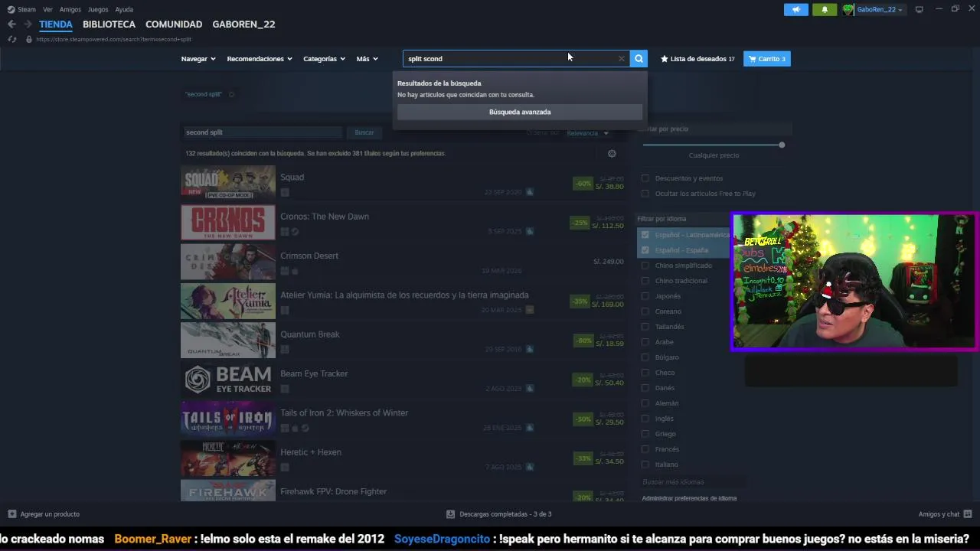Image resolution: width=980 pixels, height=551 pixels.
Task: Go forward with the right arrow
Action: (x=28, y=24)
